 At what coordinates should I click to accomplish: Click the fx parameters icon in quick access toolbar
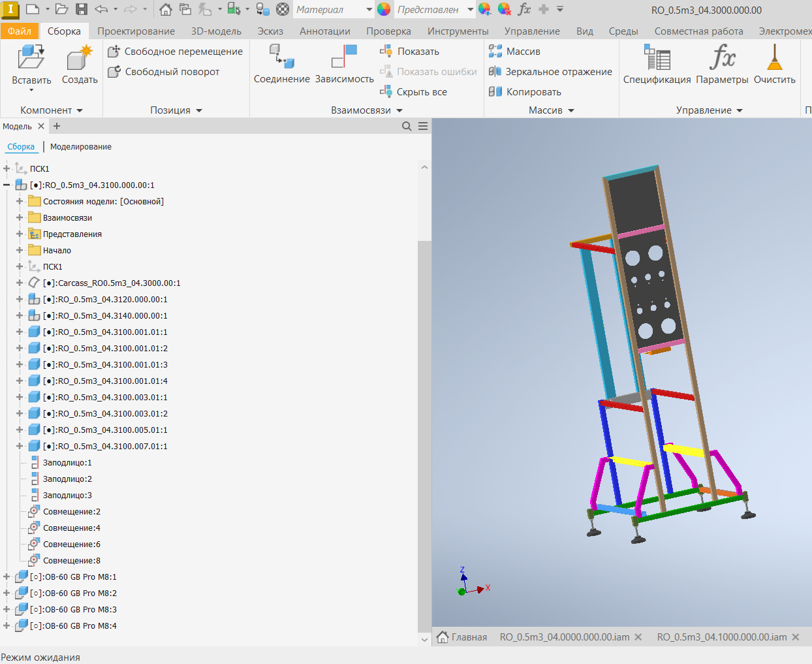tap(524, 9)
